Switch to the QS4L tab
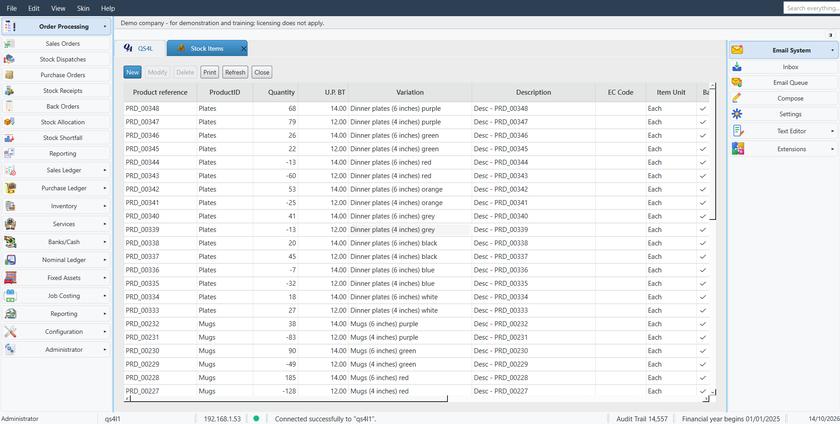 point(140,48)
